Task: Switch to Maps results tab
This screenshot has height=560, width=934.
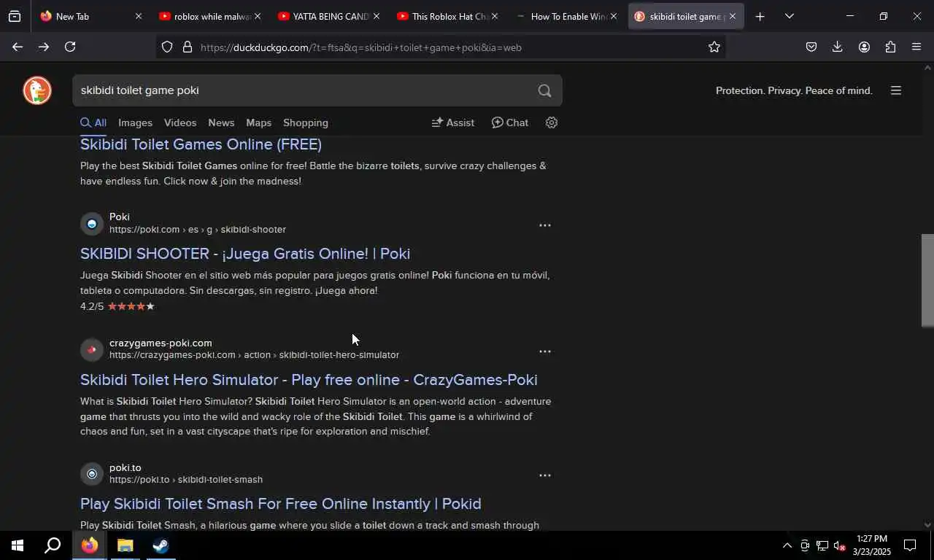Action: pos(258,122)
